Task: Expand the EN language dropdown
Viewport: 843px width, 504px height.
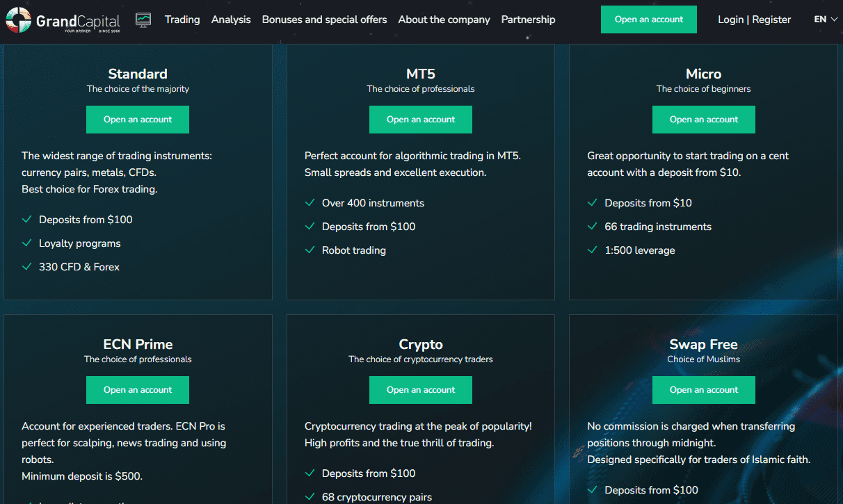Action: pos(823,19)
